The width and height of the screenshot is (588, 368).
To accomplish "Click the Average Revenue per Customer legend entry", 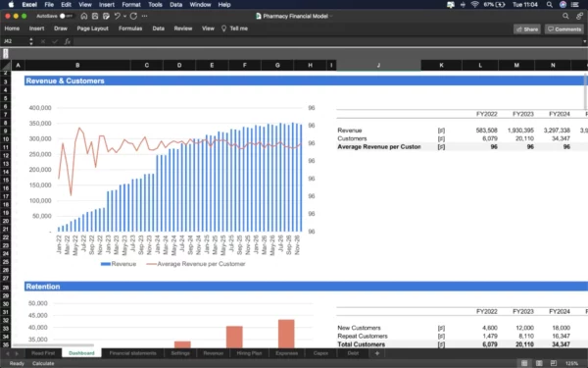I will tap(196, 264).
